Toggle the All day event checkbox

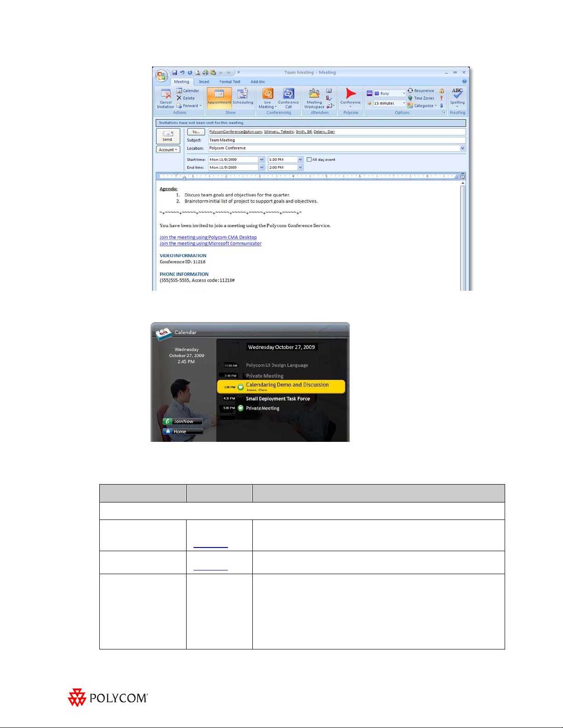309,159
